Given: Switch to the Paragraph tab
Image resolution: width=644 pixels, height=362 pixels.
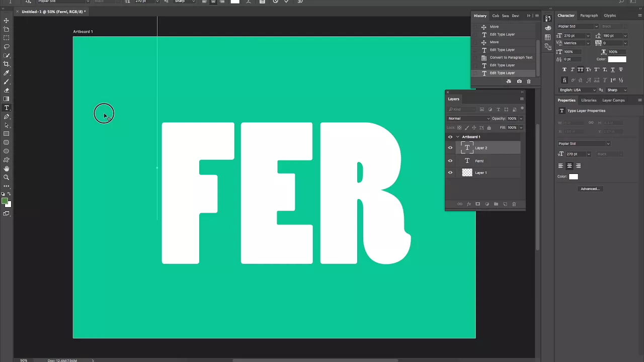Looking at the screenshot, I should (x=589, y=16).
